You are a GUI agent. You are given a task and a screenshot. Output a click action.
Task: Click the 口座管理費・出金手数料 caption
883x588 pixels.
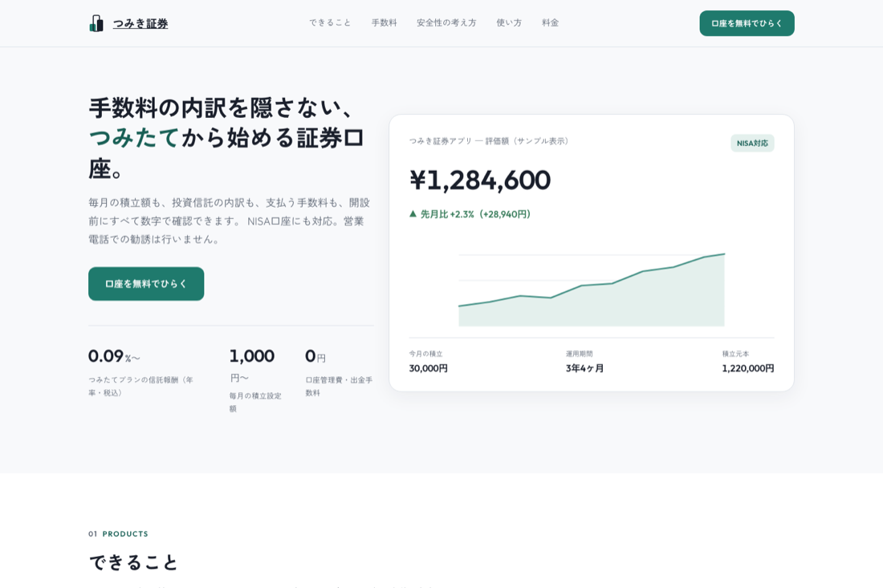[x=339, y=386]
